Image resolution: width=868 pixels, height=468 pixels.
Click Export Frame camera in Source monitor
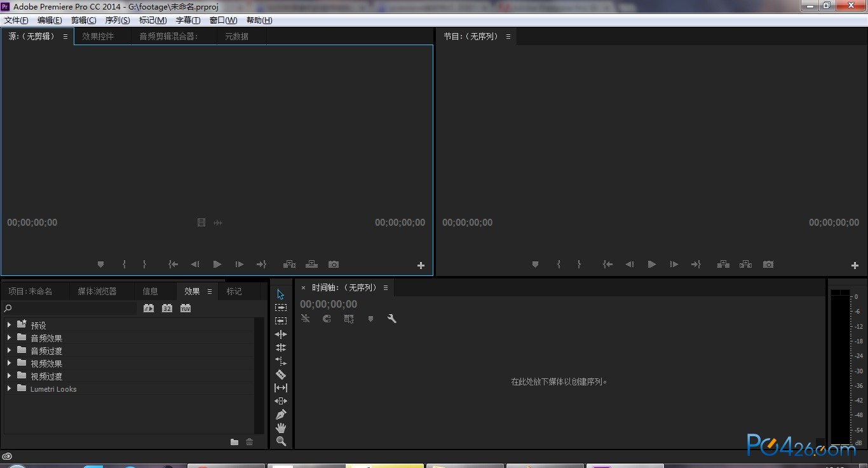(x=334, y=265)
